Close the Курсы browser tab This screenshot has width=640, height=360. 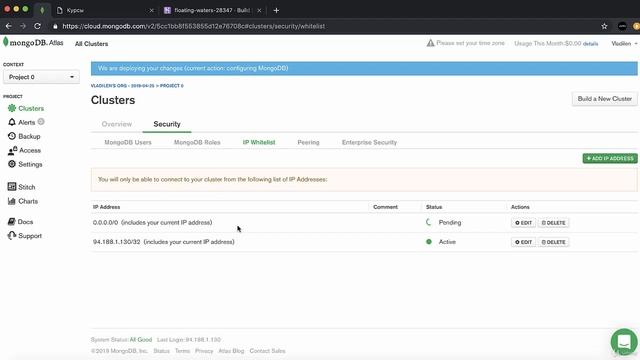[151, 10]
